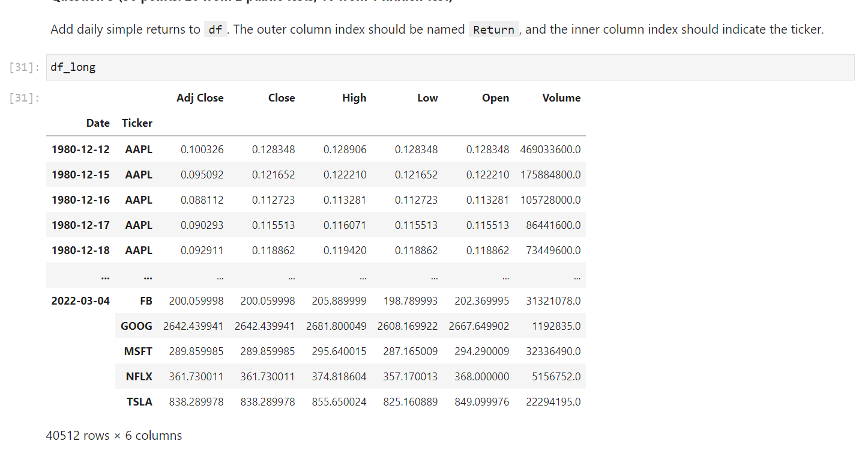Image resolution: width=868 pixels, height=453 pixels.
Task: Select TSLA's Volume value 22294195.0
Action: coord(553,402)
